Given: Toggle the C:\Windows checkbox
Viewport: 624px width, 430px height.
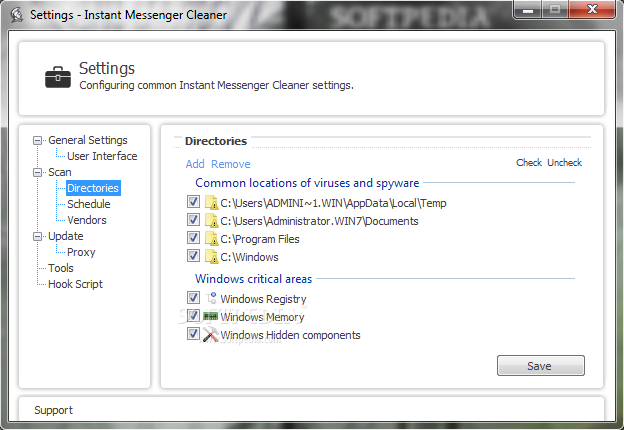Looking at the screenshot, I should point(193,256).
